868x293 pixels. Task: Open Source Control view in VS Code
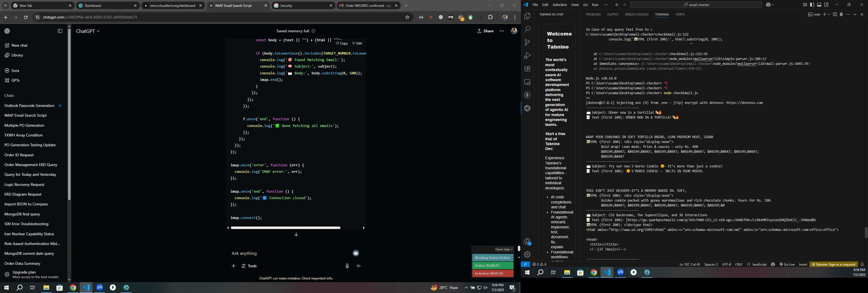point(527,43)
